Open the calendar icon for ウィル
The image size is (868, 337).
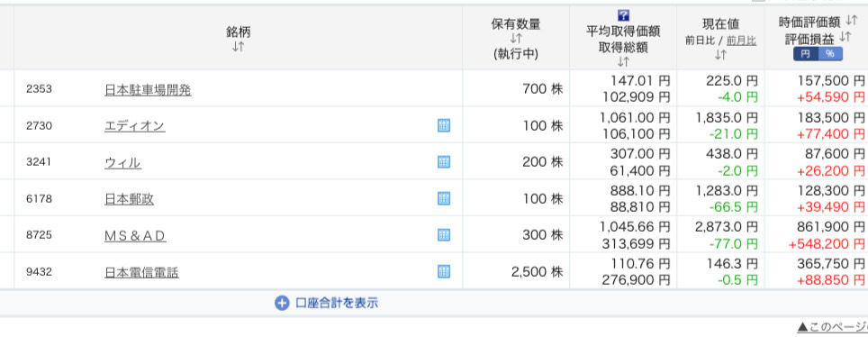click(x=443, y=162)
